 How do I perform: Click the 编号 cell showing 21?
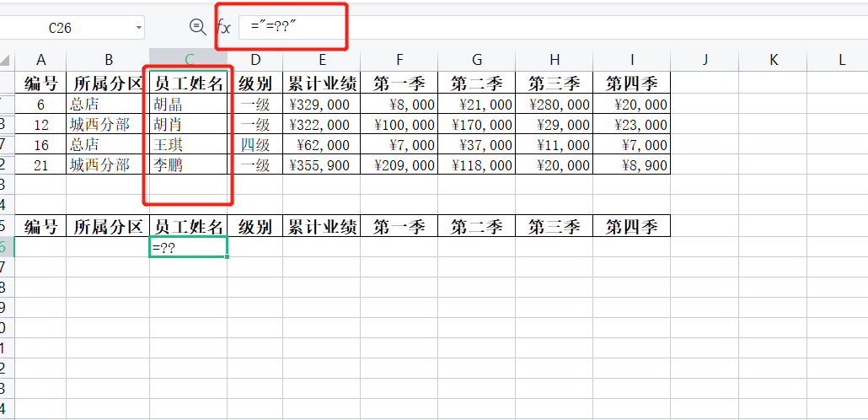(x=40, y=165)
